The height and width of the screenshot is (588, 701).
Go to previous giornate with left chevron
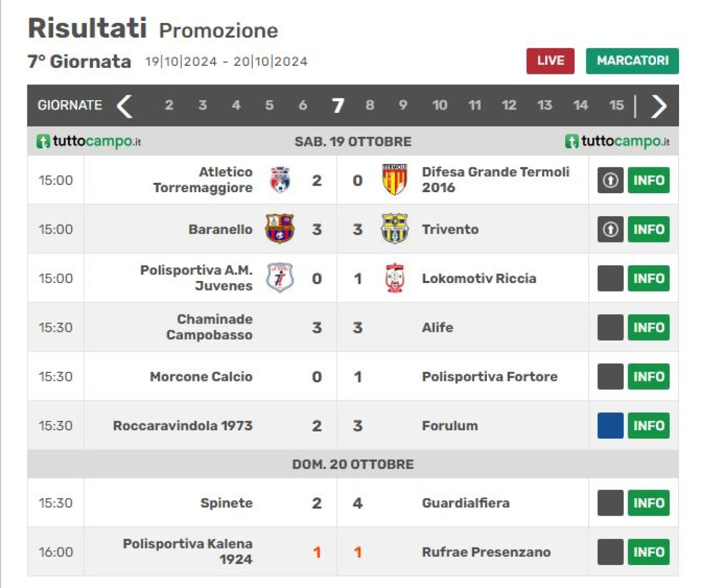click(125, 106)
